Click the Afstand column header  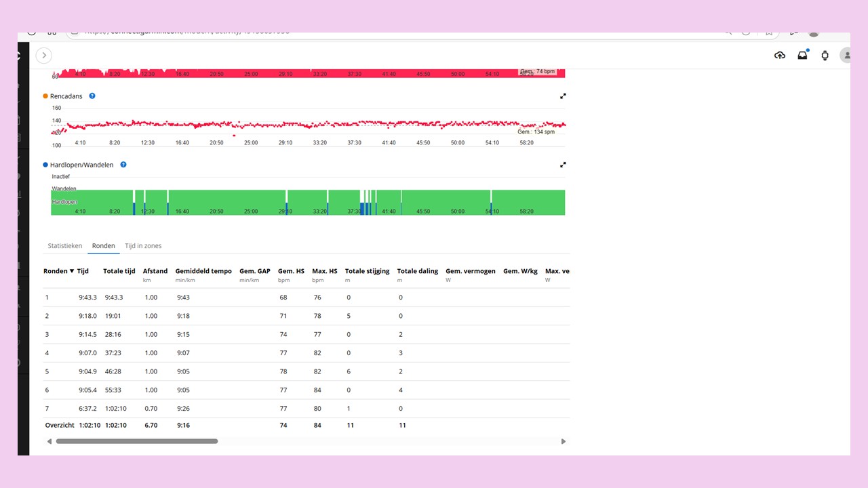[155, 271]
